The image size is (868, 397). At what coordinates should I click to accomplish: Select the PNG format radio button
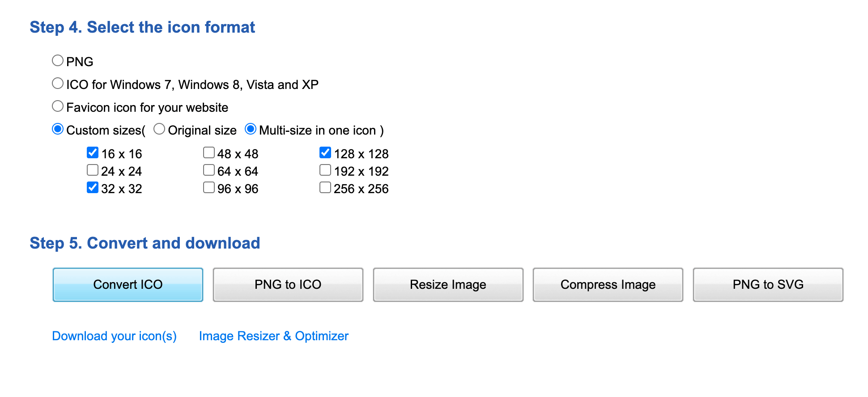pos(58,60)
